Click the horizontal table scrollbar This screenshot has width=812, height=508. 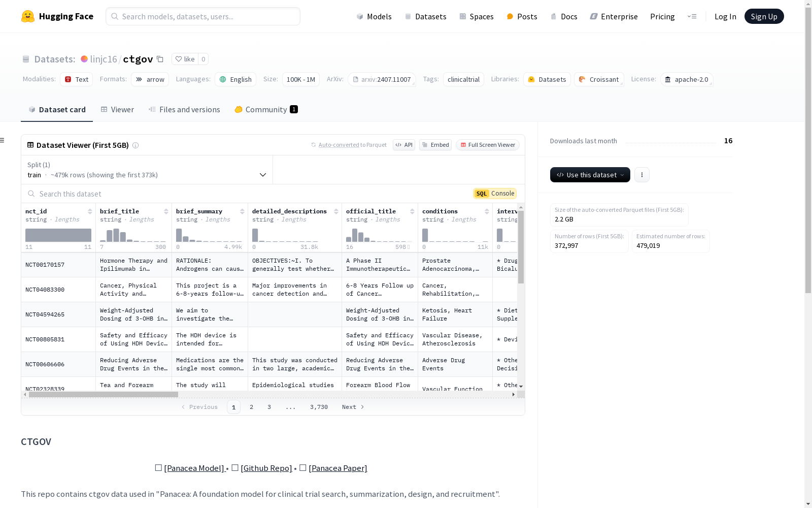(x=104, y=394)
